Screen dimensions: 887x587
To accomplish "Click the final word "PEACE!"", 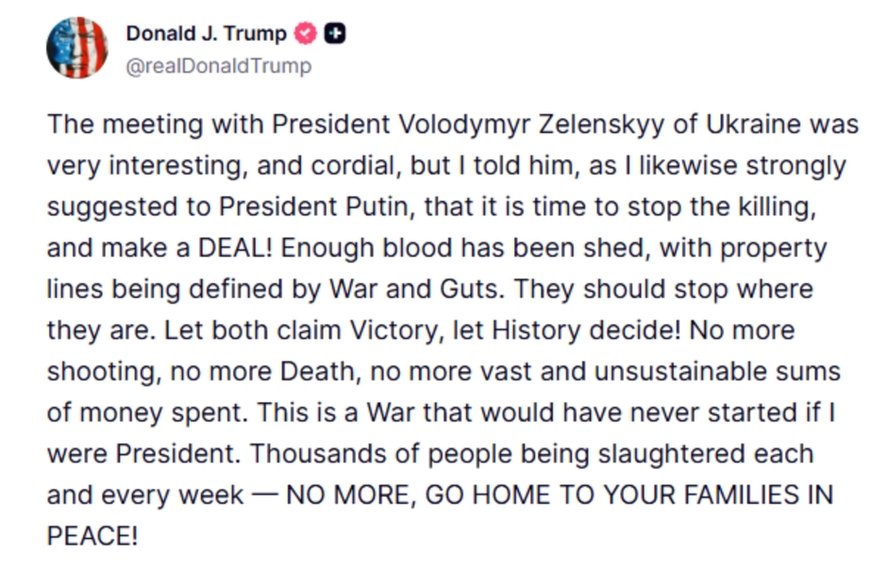I will coord(92,536).
